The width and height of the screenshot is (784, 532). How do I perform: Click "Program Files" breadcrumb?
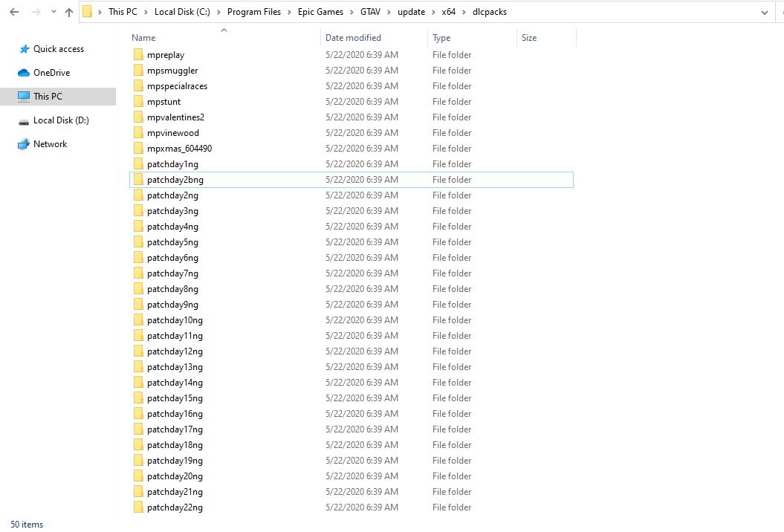[254, 11]
